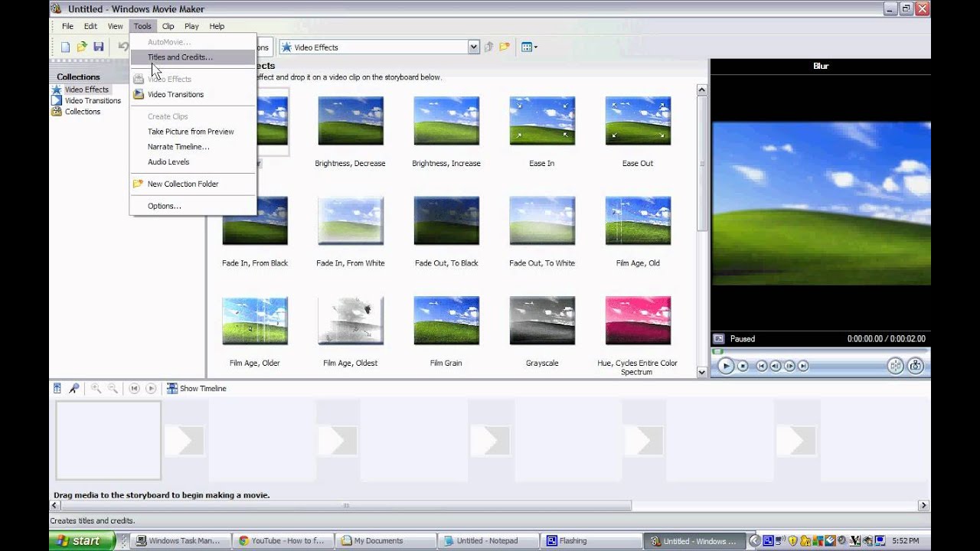Image resolution: width=980 pixels, height=551 pixels.
Task: Select Narrate Timeline menu entry
Action: [x=193, y=147]
